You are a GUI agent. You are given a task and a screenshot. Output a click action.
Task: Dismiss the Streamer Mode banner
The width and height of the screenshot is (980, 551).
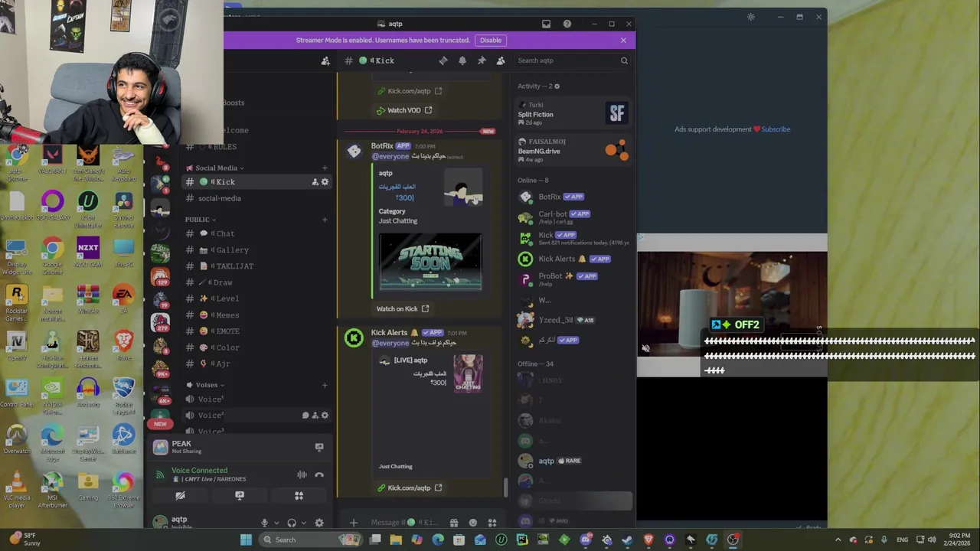tap(623, 40)
